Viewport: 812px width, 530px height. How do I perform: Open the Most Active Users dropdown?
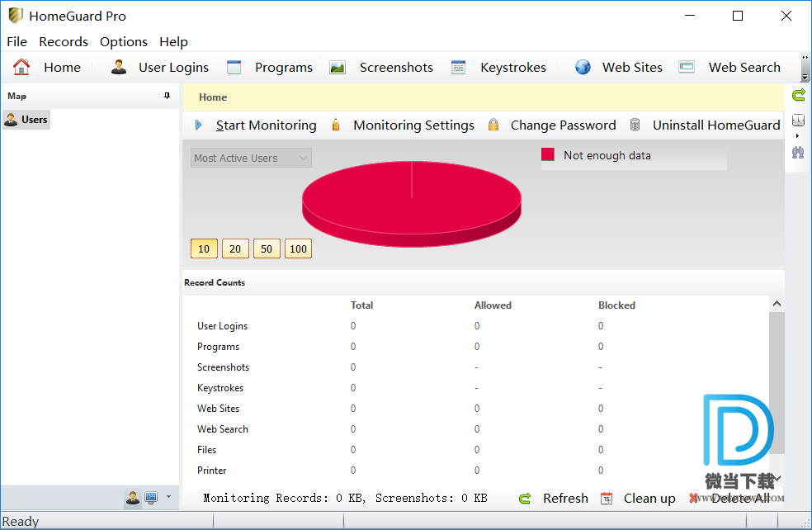(251, 158)
